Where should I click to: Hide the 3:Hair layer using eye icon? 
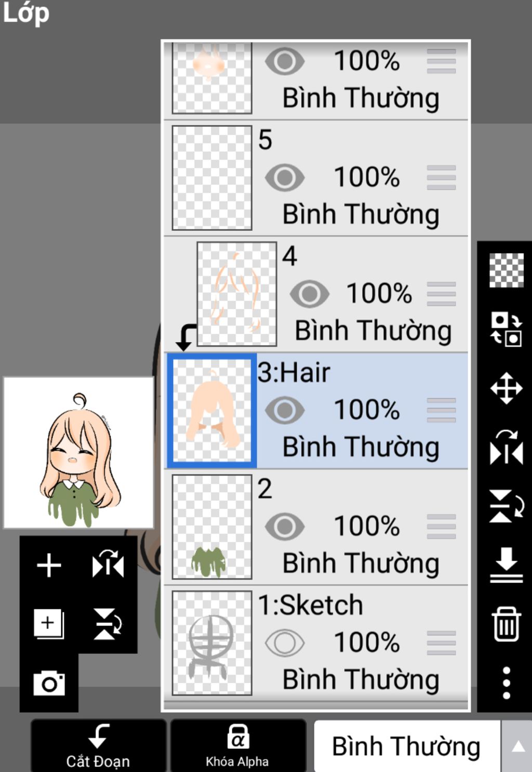[285, 410]
